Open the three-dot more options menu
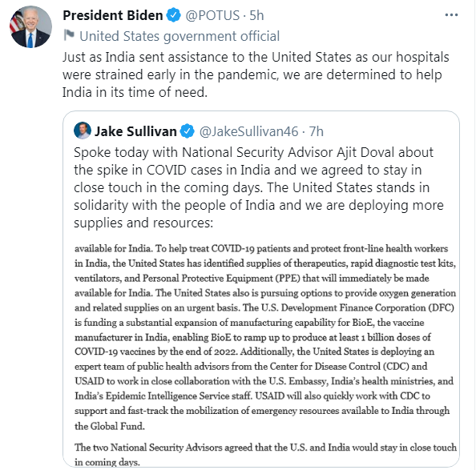 [x=451, y=15]
